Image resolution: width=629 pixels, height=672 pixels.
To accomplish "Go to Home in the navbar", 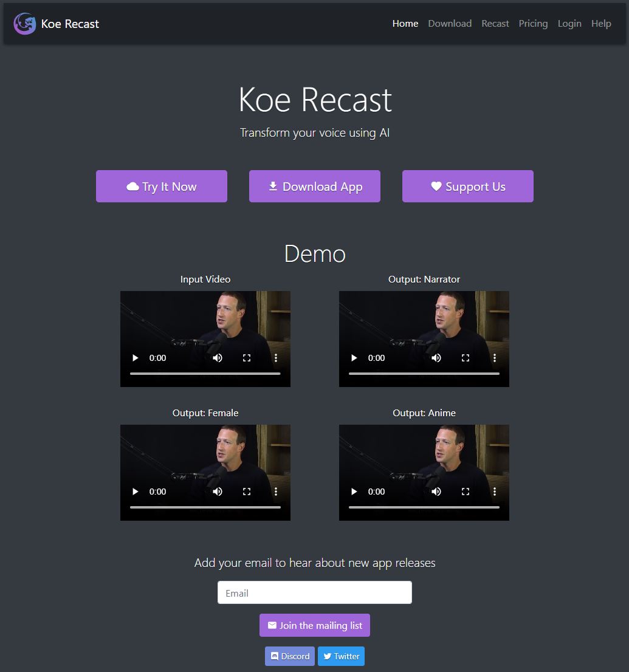I will point(405,24).
